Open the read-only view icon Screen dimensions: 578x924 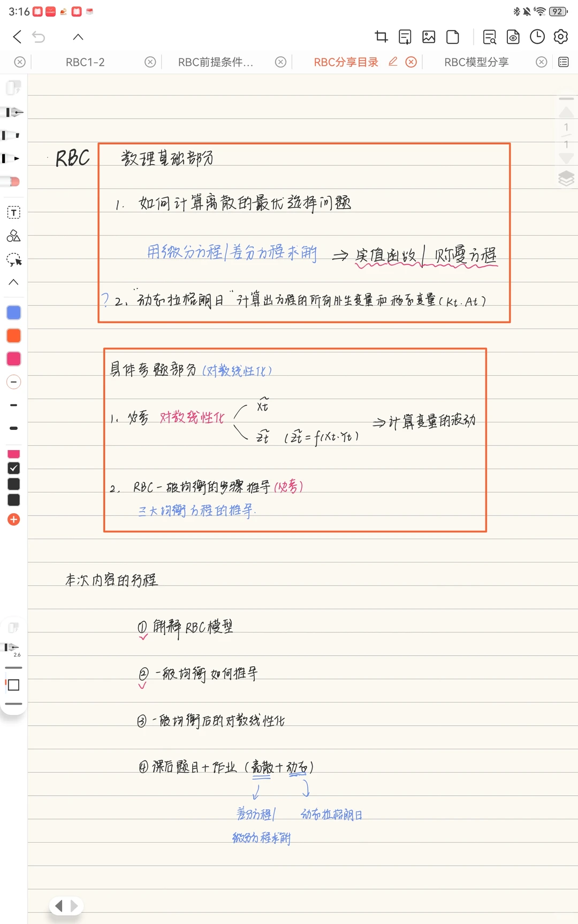[x=513, y=37]
